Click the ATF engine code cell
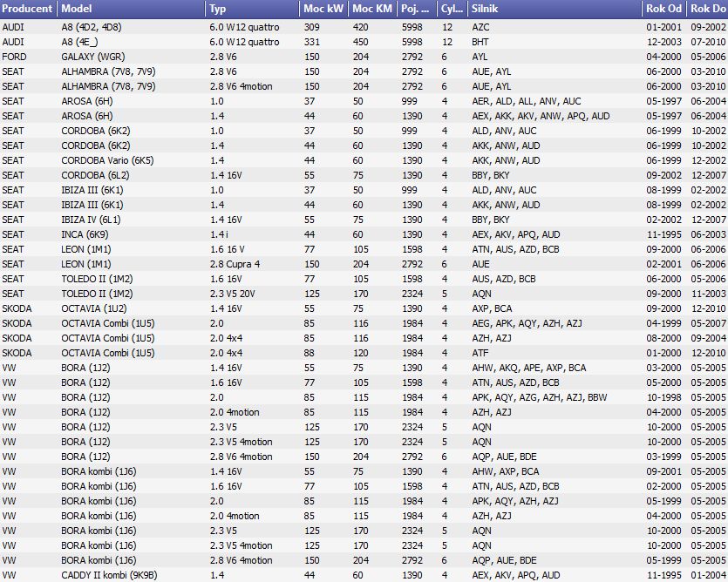 tap(480, 354)
